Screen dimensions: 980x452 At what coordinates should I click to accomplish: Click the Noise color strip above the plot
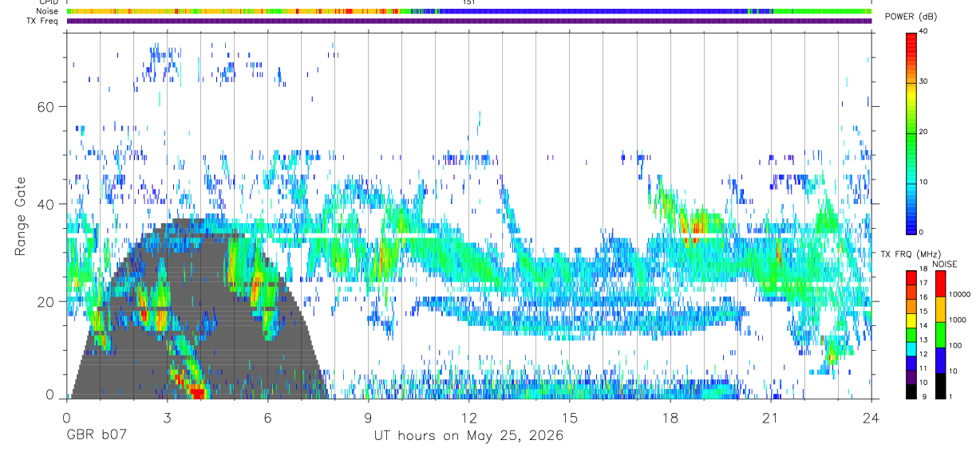469,11
